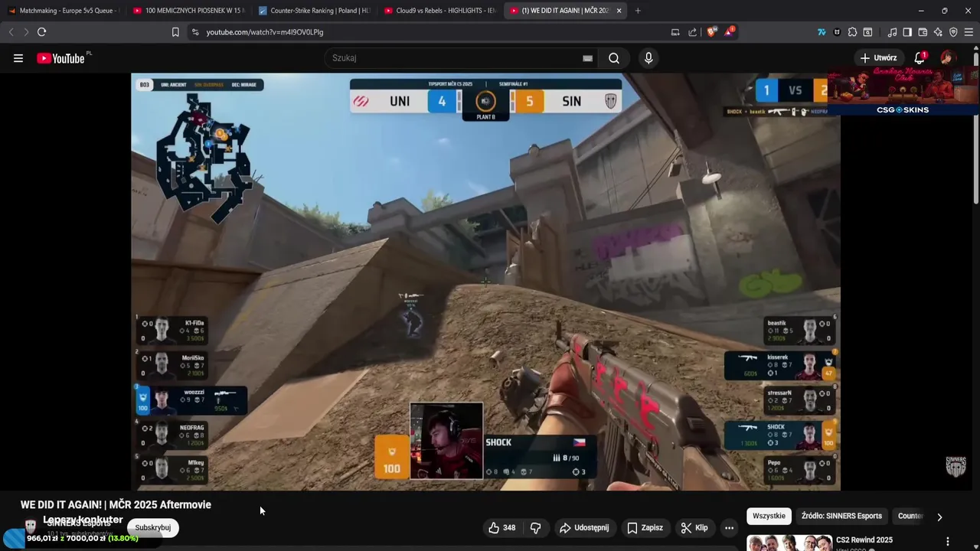Switch to Counter-Strike Ranking Poland tab
The height and width of the screenshot is (551, 980).
click(x=314, y=11)
